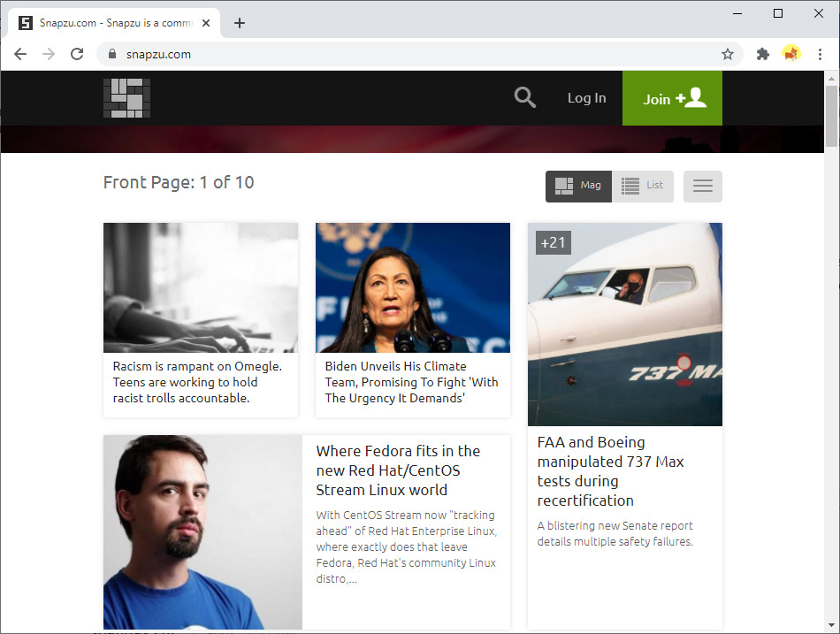Click the 'Front Page: 1 of 10' heading

click(x=179, y=183)
